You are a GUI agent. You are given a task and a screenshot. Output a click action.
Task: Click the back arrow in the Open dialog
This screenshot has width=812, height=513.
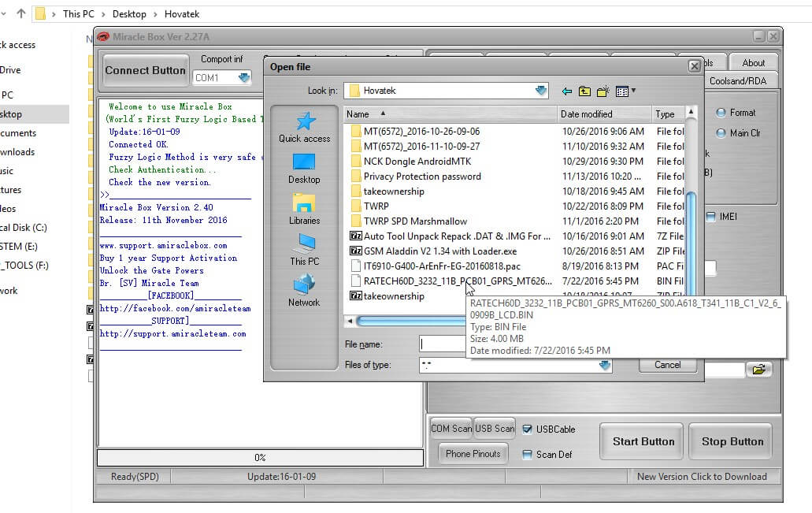coord(568,90)
